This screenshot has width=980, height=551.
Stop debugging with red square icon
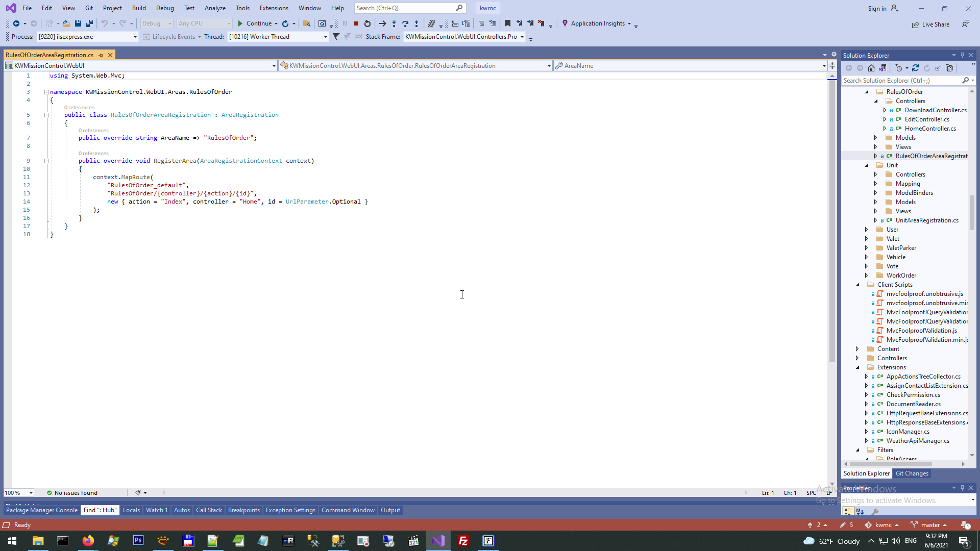tap(356, 23)
